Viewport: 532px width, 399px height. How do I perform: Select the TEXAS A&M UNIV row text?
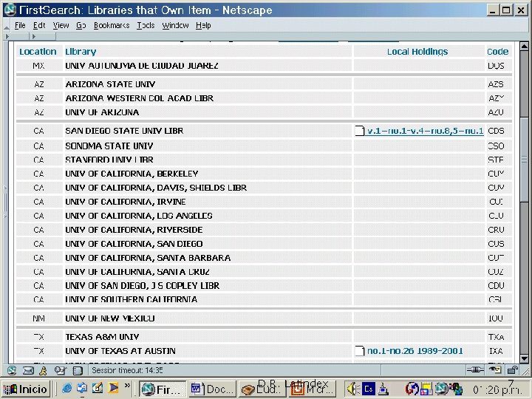pos(102,337)
